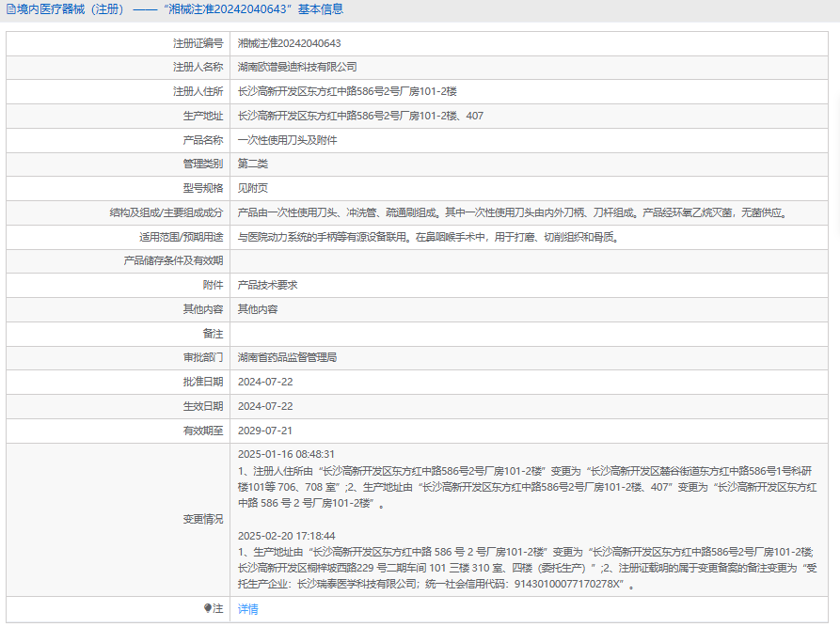Select production address ending in 101-2楼、407
Viewport: 840px width, 627px height.
tap(360, 116)
